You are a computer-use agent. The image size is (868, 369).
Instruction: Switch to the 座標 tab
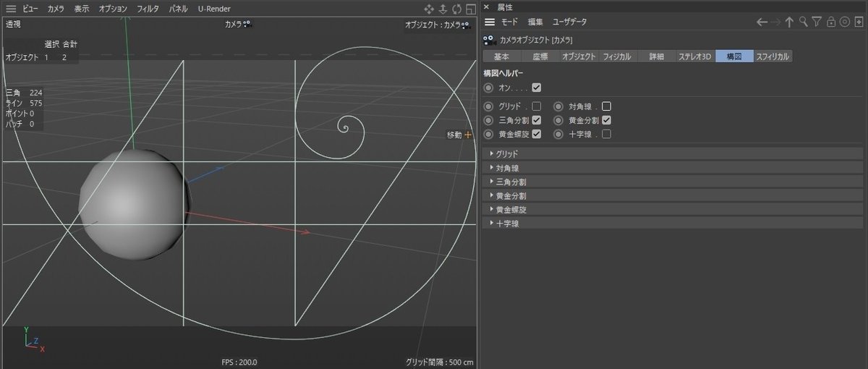click(x=540, y=56)
